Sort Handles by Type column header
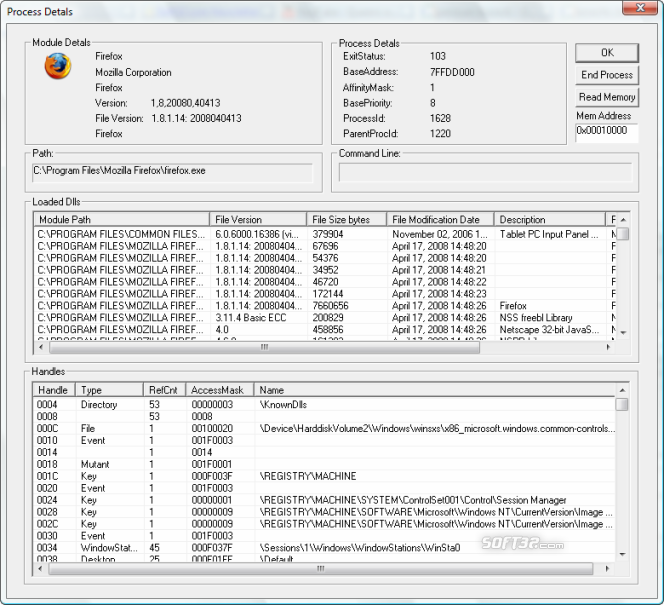664x605 pixels. tap(109, 390)
